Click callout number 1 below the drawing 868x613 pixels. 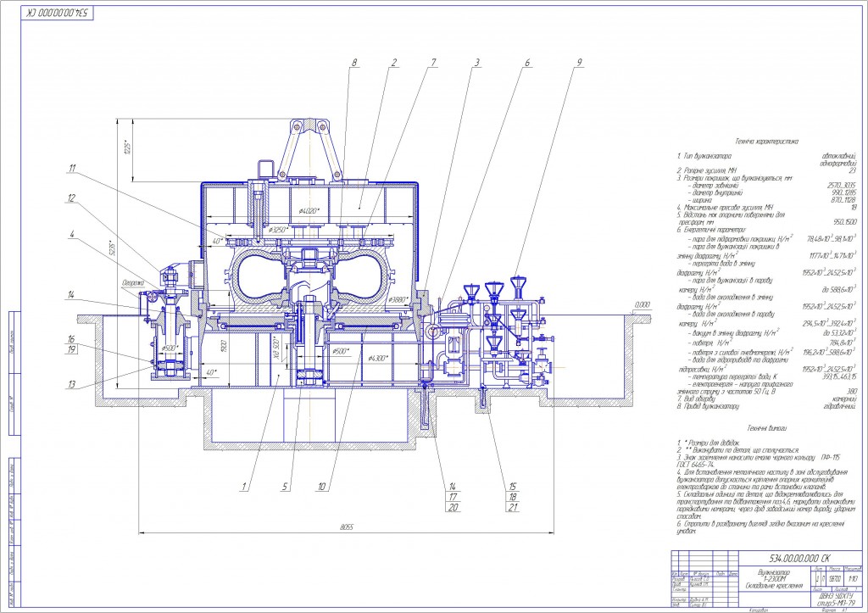pyautogui.click(x=243, y=487)
